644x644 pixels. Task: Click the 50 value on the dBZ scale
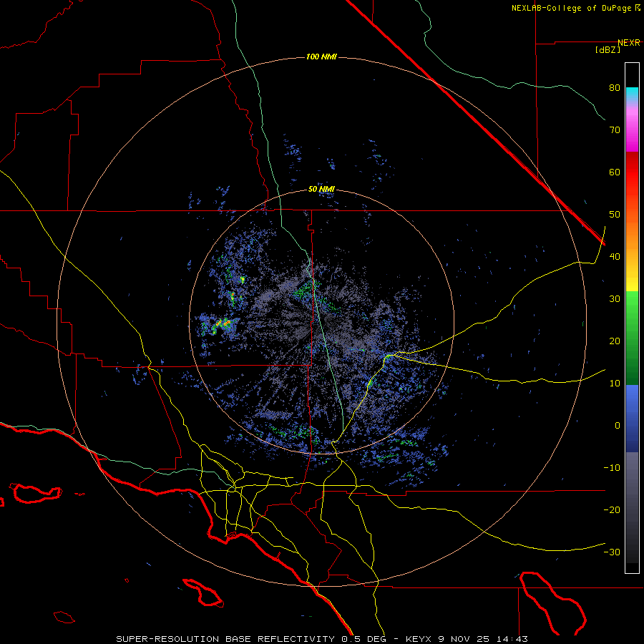click(x=615, y=215)
